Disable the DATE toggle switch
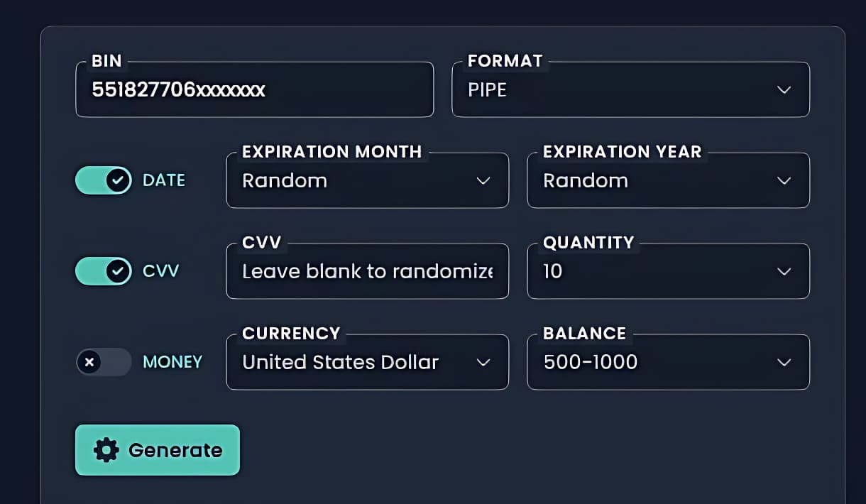 [104, 181]
